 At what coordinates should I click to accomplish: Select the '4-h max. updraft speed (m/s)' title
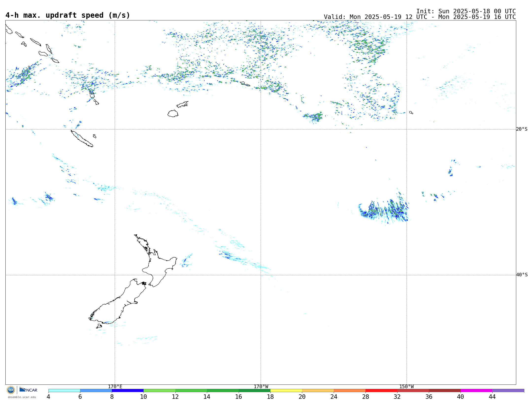pos(68,15)
